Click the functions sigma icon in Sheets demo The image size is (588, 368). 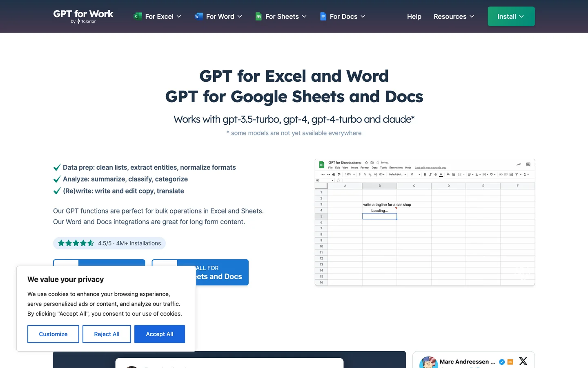coord(525,175)
